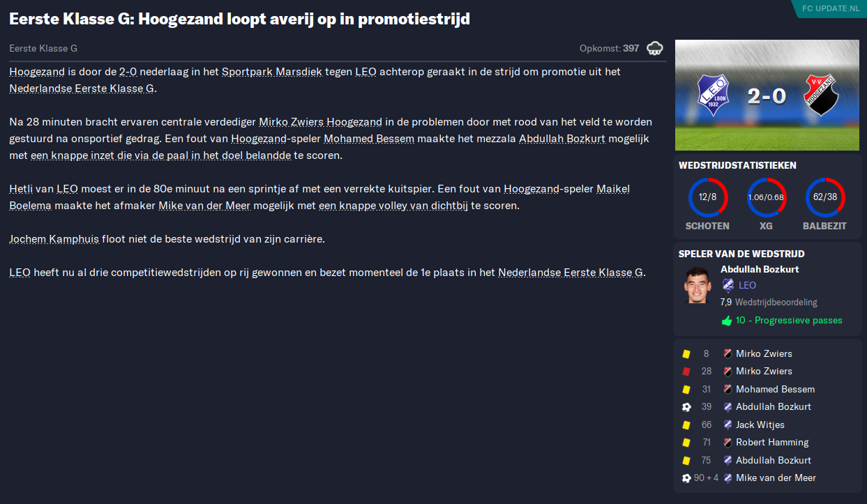This screenshot has height=504, width=867.
Task: Click the LEO club crest in scoreboard
Action: click(x=713, y=96)
